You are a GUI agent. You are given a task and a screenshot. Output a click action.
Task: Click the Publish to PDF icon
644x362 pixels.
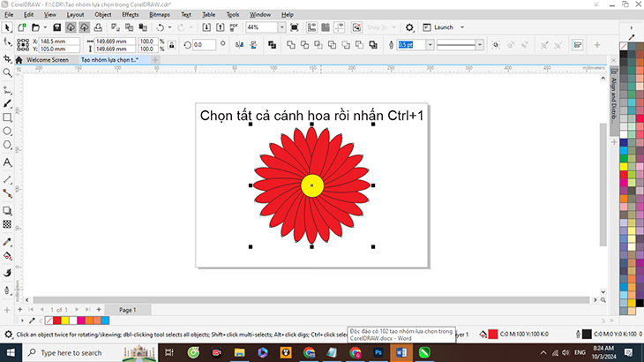(x=234, y=27)
